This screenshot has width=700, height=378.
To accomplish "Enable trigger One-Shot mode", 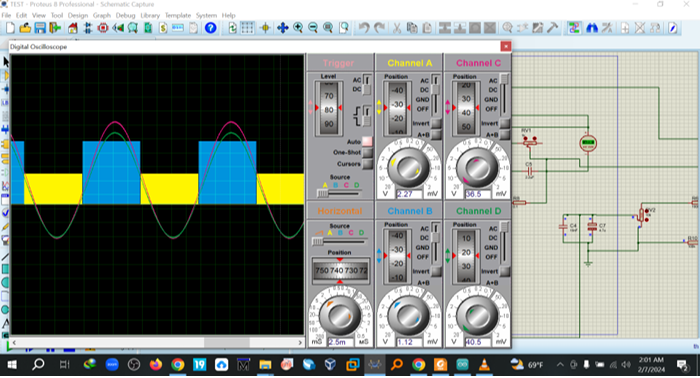I will [367, 153].
